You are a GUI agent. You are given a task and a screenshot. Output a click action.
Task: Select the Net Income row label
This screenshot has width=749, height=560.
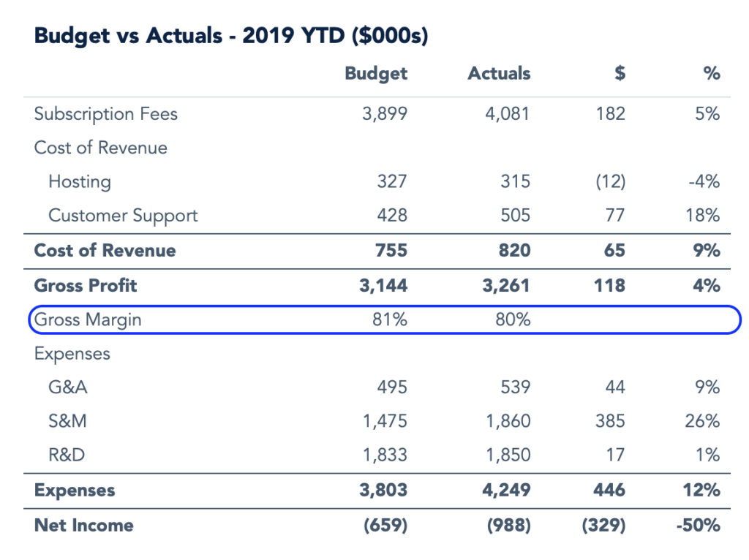pos(83,525)
